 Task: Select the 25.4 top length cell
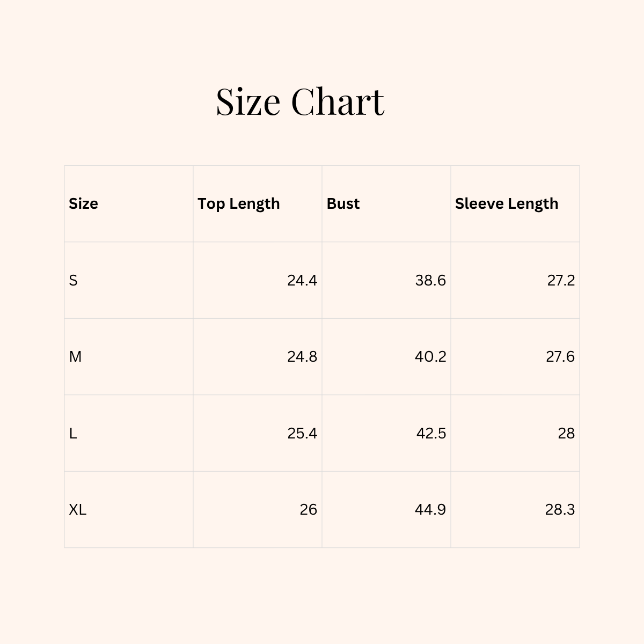click(x=302, y=433)
